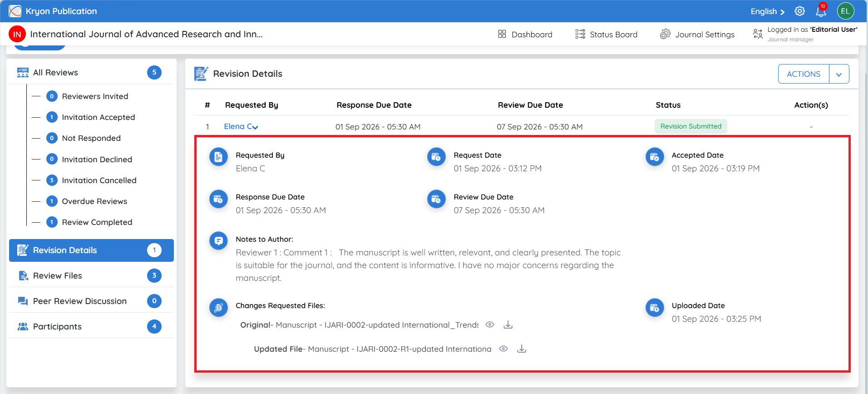Click the Uploaded Date calendar icon
868x394 pixels.
655,308
